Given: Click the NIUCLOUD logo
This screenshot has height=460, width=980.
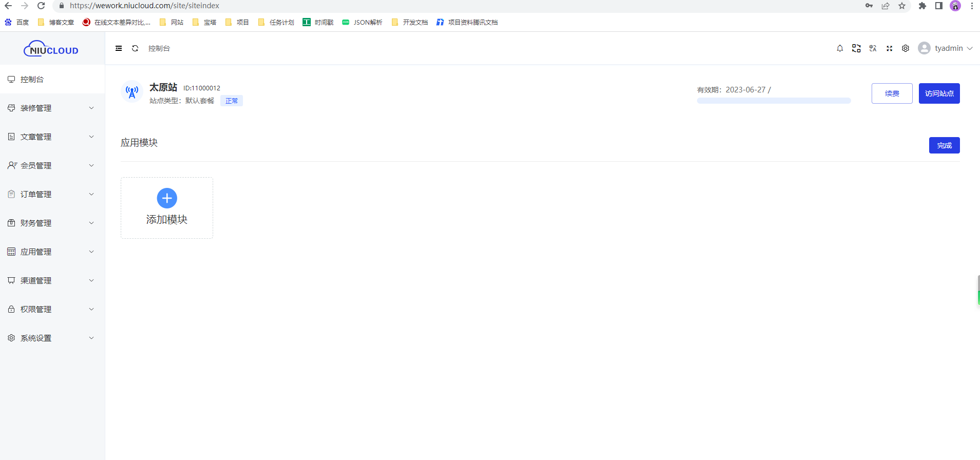Looking at the screenshot, I should (51, 49).
